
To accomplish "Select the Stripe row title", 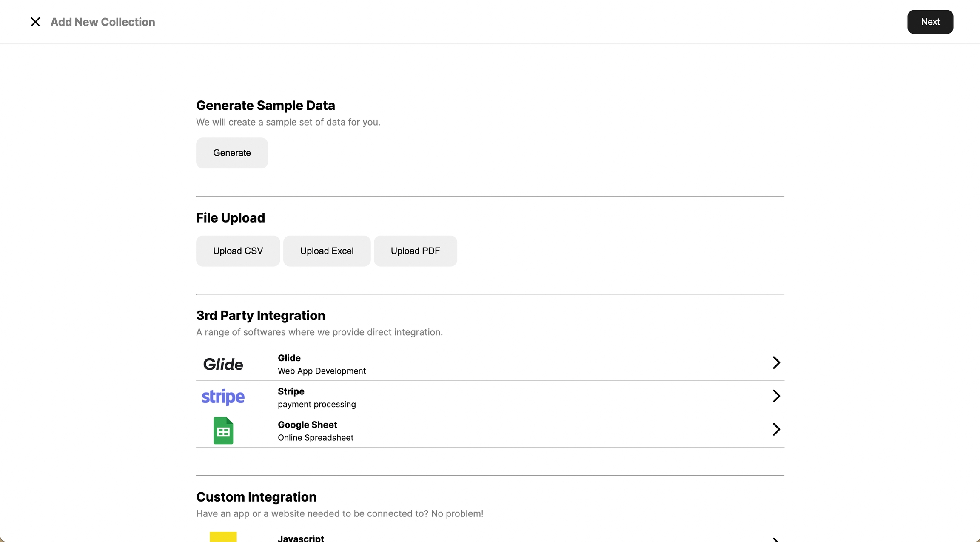I will [x=291, y=391].
